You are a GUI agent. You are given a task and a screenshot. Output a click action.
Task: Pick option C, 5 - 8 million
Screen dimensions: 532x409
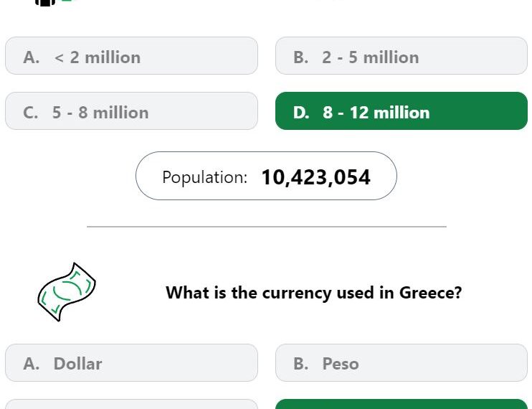132,111
